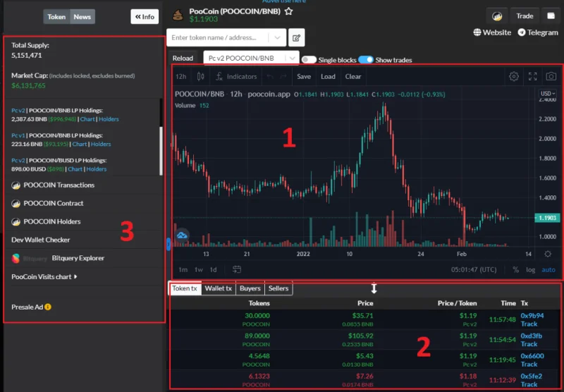564x392 pixels.
Task: Open the Indicators menu in chart toolbar
Action: pyautogui.click(x=236, y=76)
